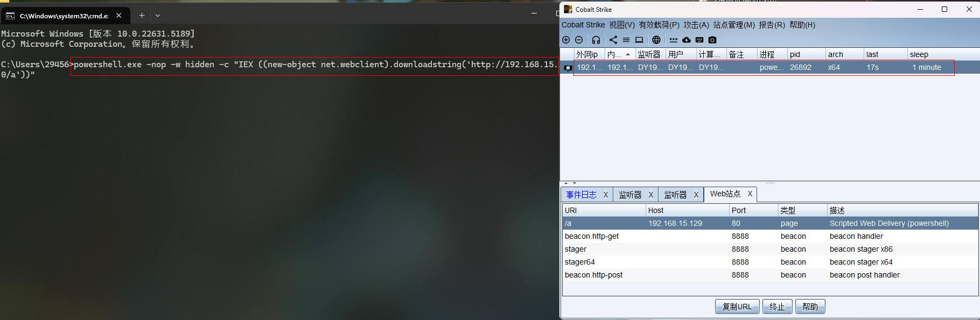Click the globe toolbar icon
This screenshot has height=320, width=980.
[x=656, y=40]
